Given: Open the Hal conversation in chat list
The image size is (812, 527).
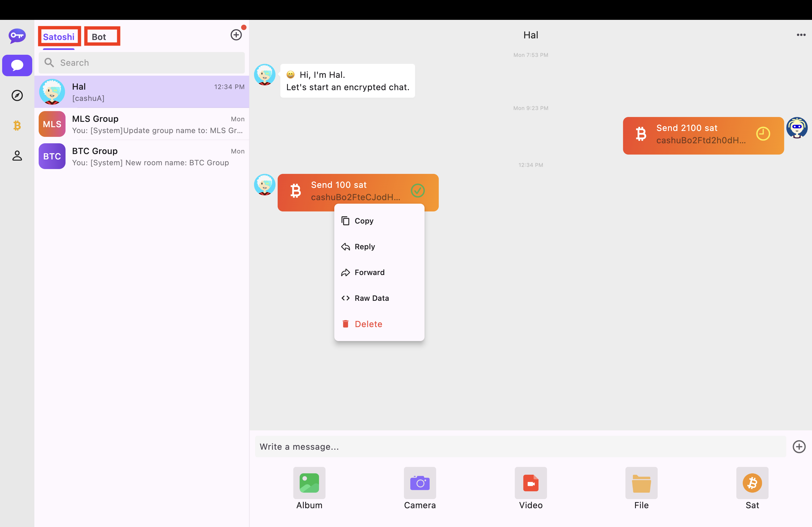Looking at the screenshot, I should tap(142, 92).
